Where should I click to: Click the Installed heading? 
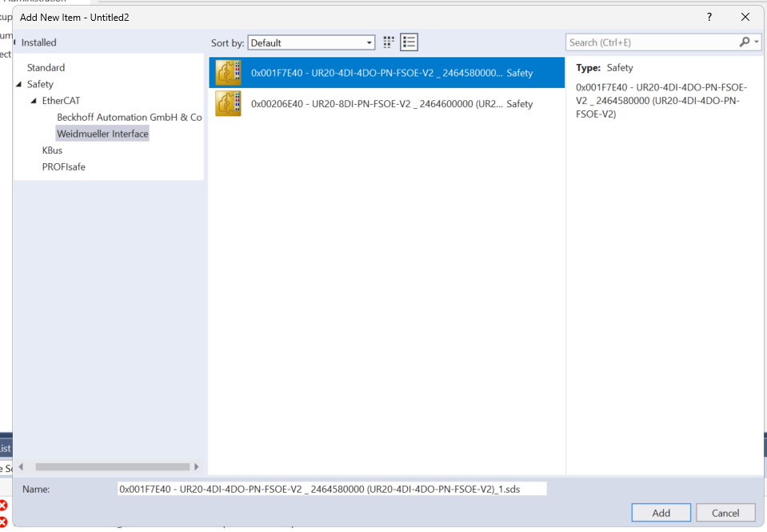(38, 42)
